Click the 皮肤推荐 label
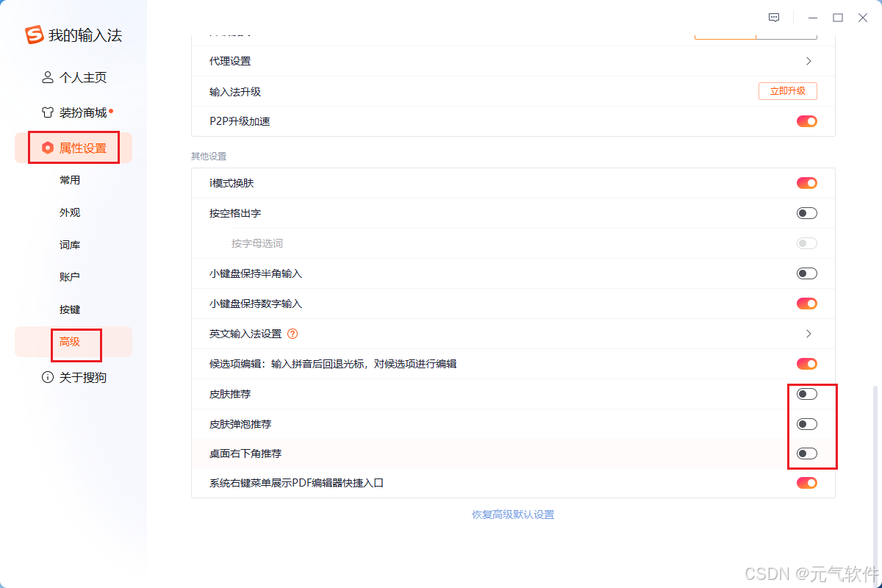The image size is (882, 588). click(x=230, y=394)
